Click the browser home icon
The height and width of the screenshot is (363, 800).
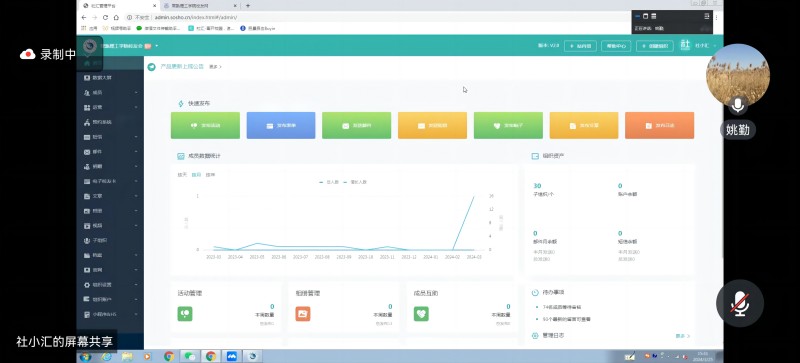click(116, 17)
